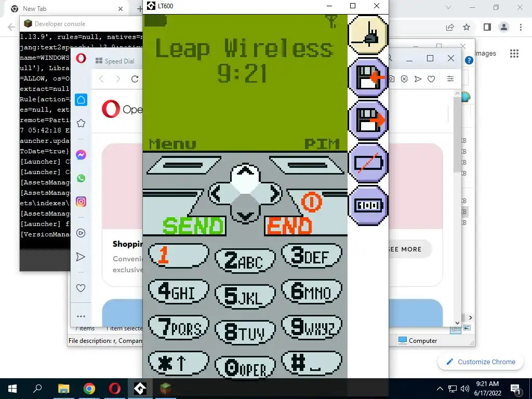Open Instagram in Opera sidebar
The height and width of the screenshot is (399, 532).
tap(81, 202)
